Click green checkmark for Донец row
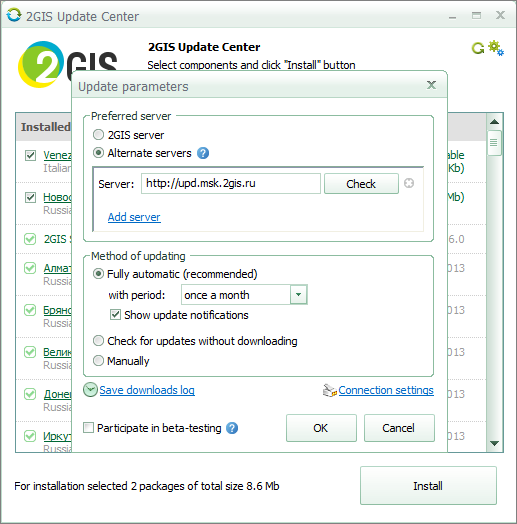 click(30, 394)
